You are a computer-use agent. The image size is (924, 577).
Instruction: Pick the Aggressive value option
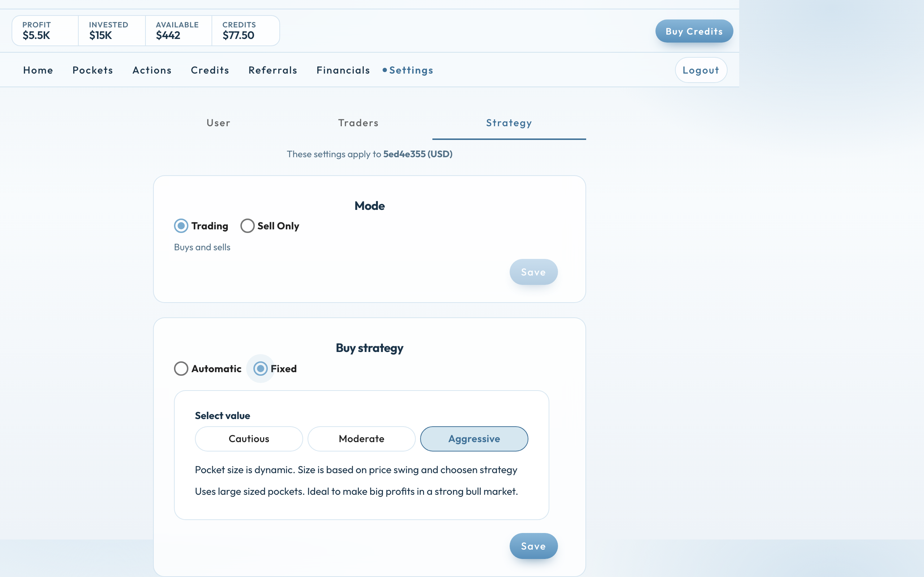pos(474,439)
